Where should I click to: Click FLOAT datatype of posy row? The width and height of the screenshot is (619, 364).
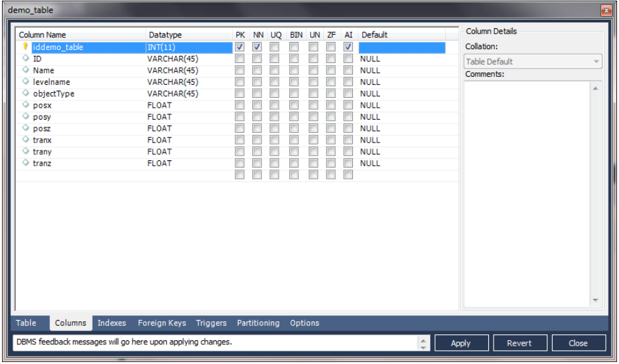tap(160, 117)
